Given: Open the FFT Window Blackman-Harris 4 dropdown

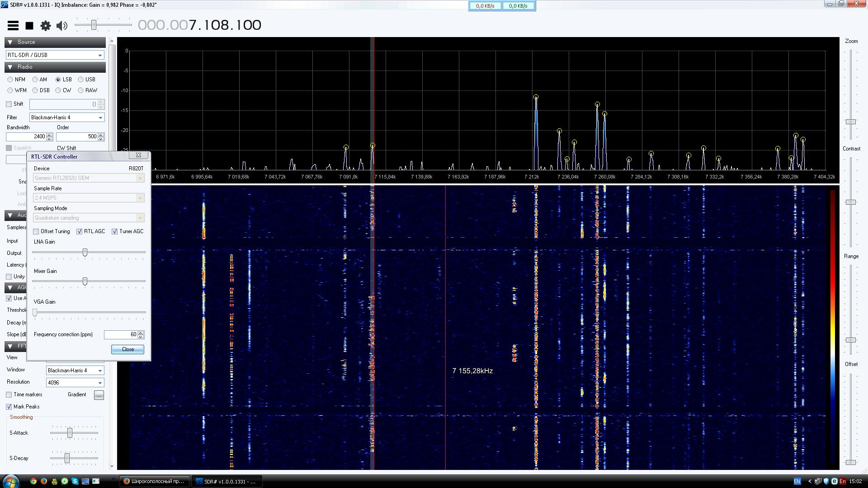Looking at the screenshot, I should click(x=75, y=371).
